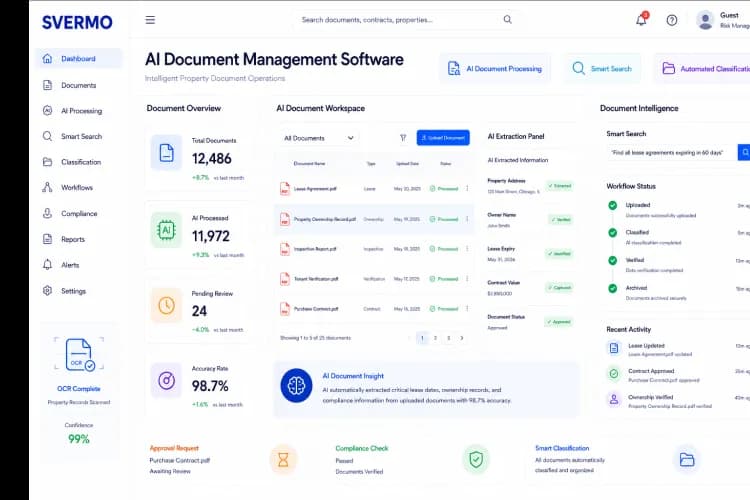Go to pagination page 2
The image size is (750, 500).
pyautogui.click(x=435, y=338)
